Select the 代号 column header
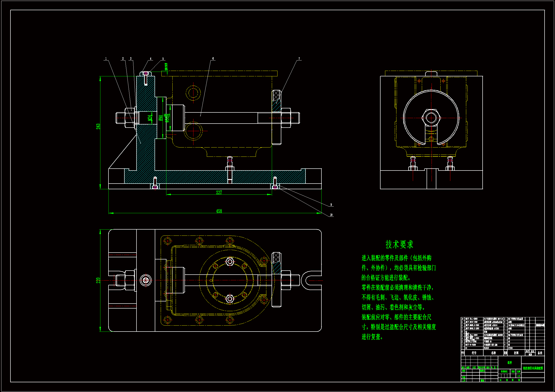The height and width of the screenshot is (392, 555). coord(474,353)
